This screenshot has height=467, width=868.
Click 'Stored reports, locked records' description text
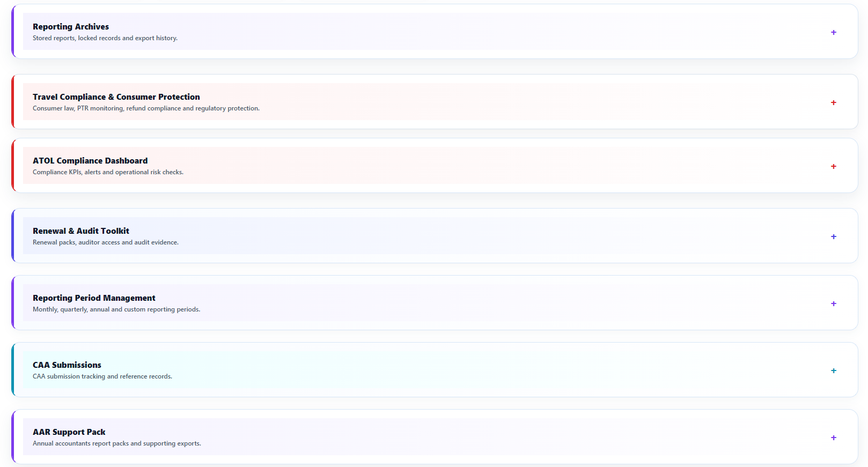(x=105, y=38)
